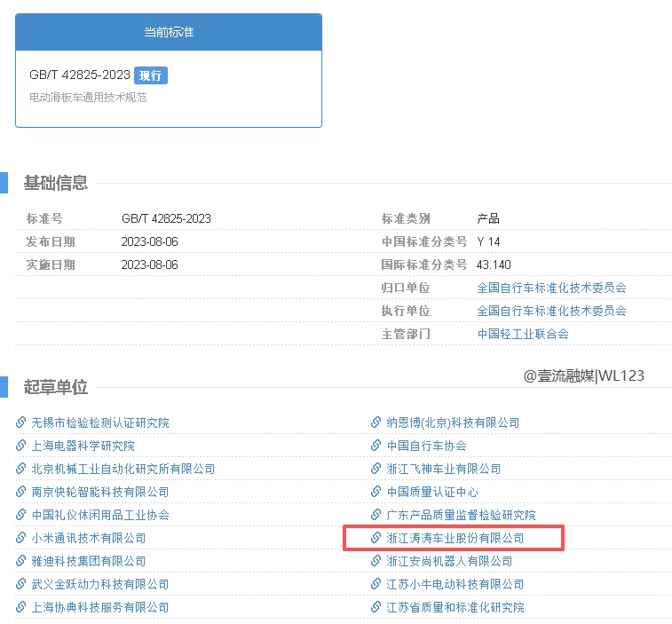Open 归口单位 全国自行车标准化技术委员会 link

(x=551, y=288)
